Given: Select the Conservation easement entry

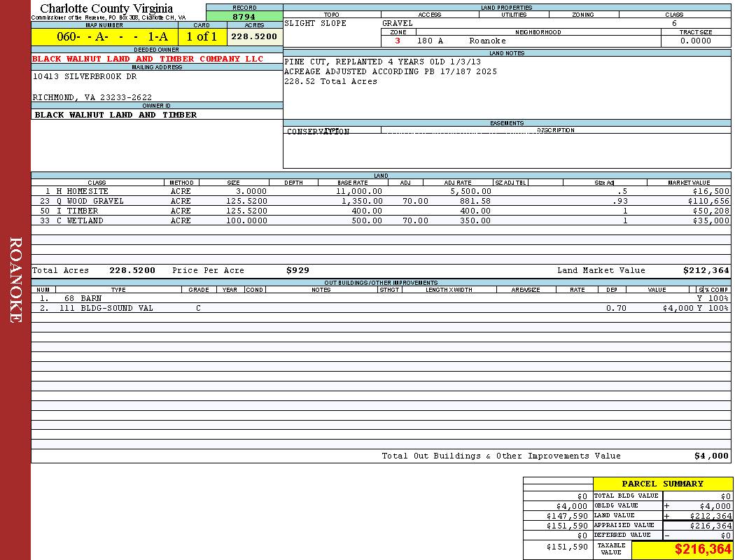Looking at the screenshot, I should point(318,132).
